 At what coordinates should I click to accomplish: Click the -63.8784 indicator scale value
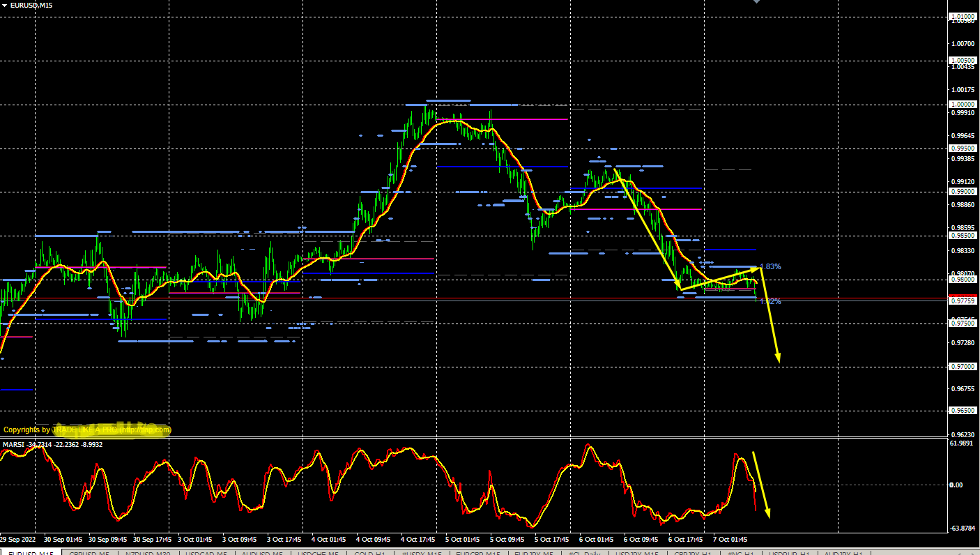962,529
